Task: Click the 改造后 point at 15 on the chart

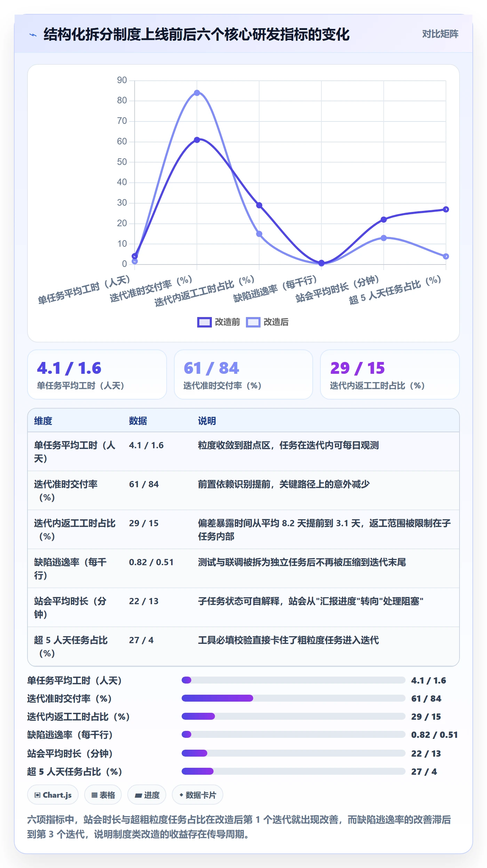Action: point(259,234)
